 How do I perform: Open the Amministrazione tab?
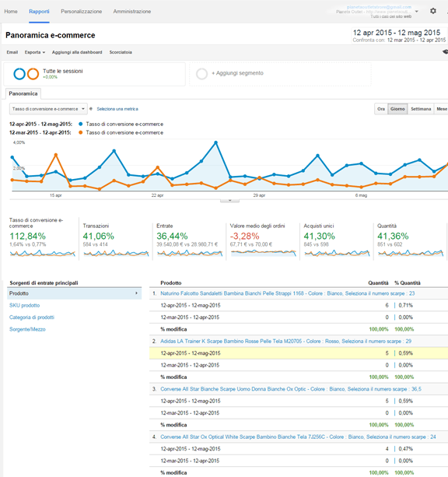pyautogui.click(x=132, y=11)
